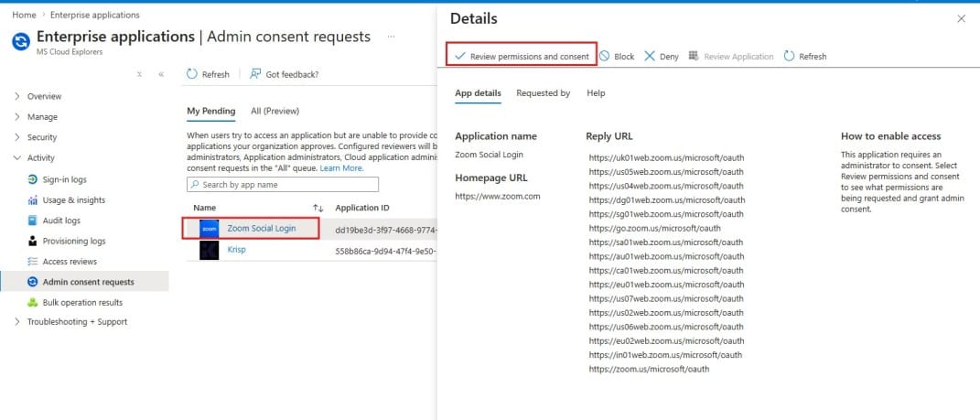
Task: Click https://uk01web.zoom.us reply URL
Action: pos(666,157)
